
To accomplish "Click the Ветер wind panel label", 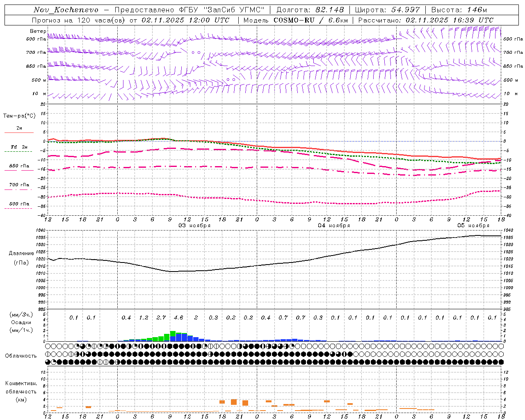I will point(38,31).
